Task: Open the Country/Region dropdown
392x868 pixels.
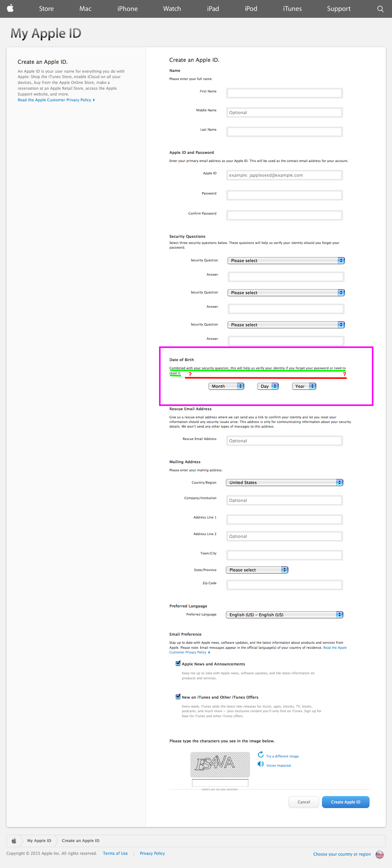Action: coord(284,483)
